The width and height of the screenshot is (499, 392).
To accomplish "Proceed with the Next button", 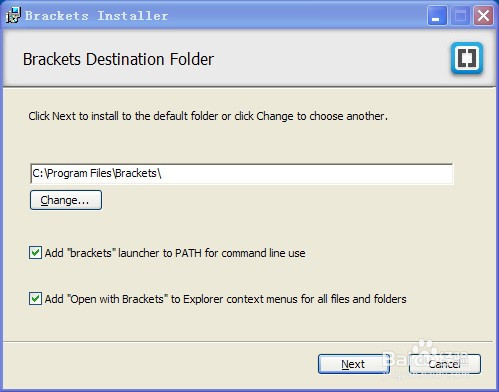I will 354,364.
